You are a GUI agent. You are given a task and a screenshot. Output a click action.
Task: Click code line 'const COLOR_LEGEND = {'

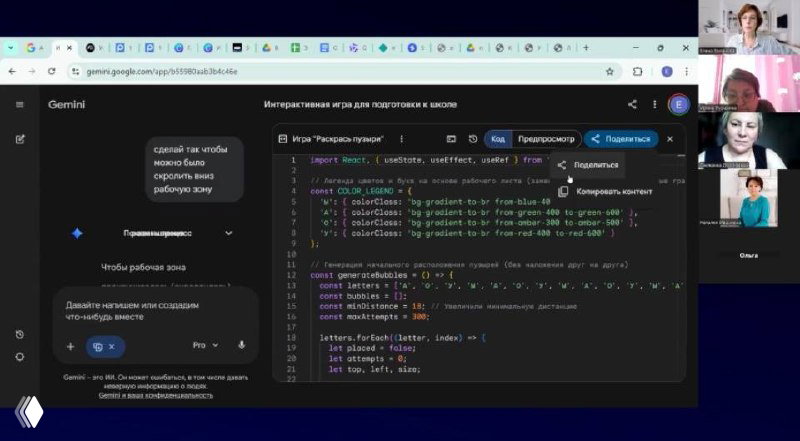tap(360, 191)
